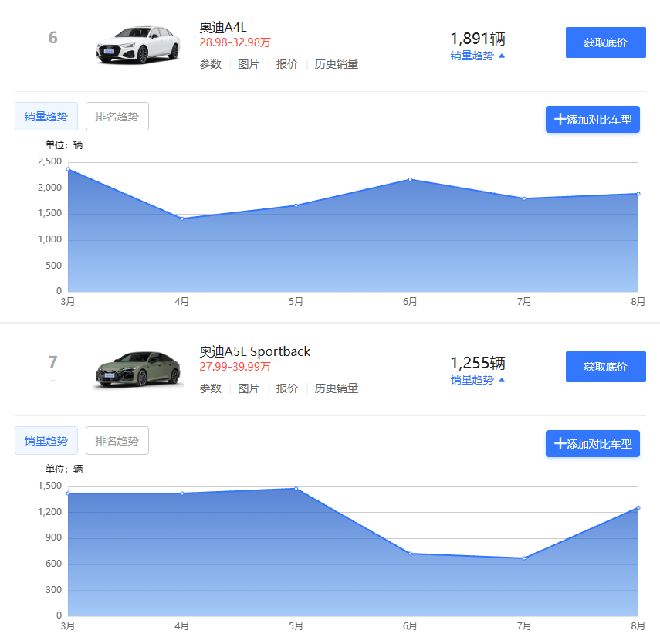Click the 5月 data point on 奥迪A4L chart
This screenshot has width=660, height=644.
pos(296,205)
